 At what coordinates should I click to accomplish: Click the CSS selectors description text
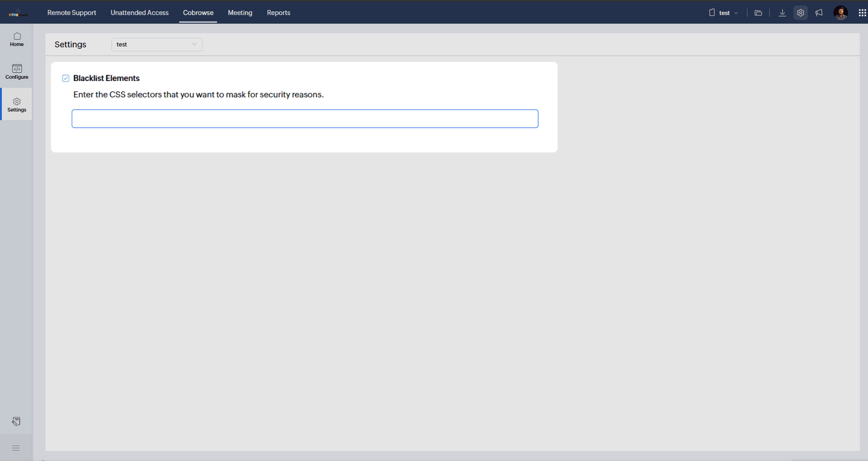(198, 95)
